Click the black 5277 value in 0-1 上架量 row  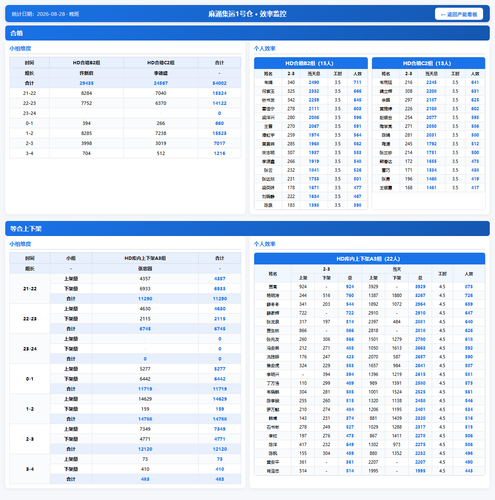145,369
